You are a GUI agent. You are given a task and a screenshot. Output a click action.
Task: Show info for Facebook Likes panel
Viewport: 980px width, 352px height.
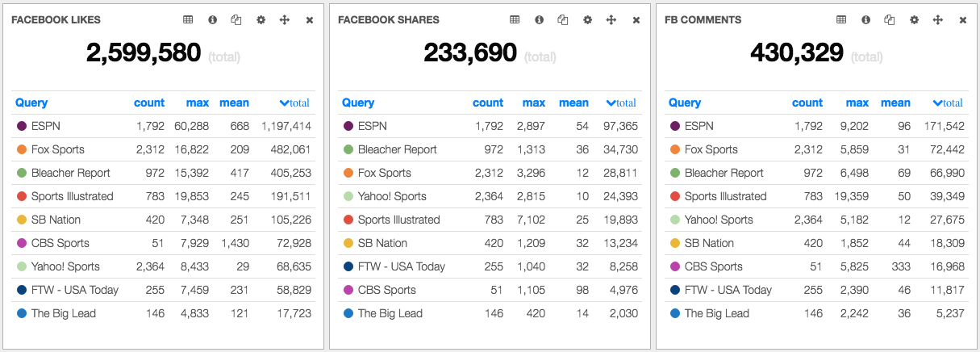coord(212,20)
